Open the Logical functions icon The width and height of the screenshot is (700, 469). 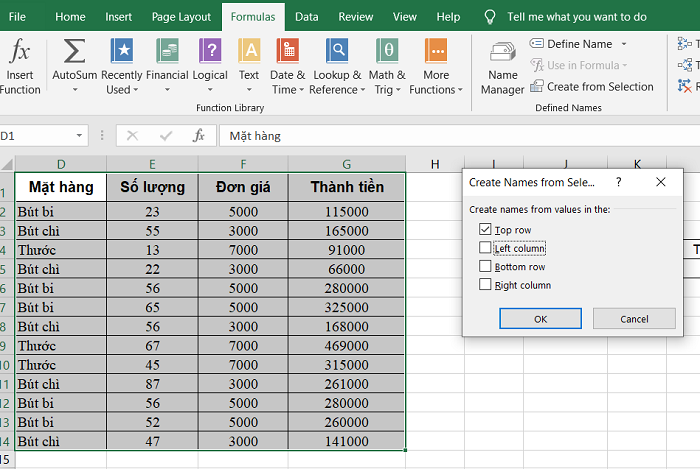[x=210, y=50]
